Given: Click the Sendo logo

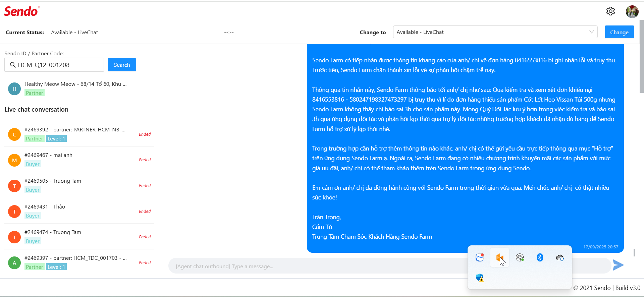Looking at the screenshot, I should coord(22,11).
